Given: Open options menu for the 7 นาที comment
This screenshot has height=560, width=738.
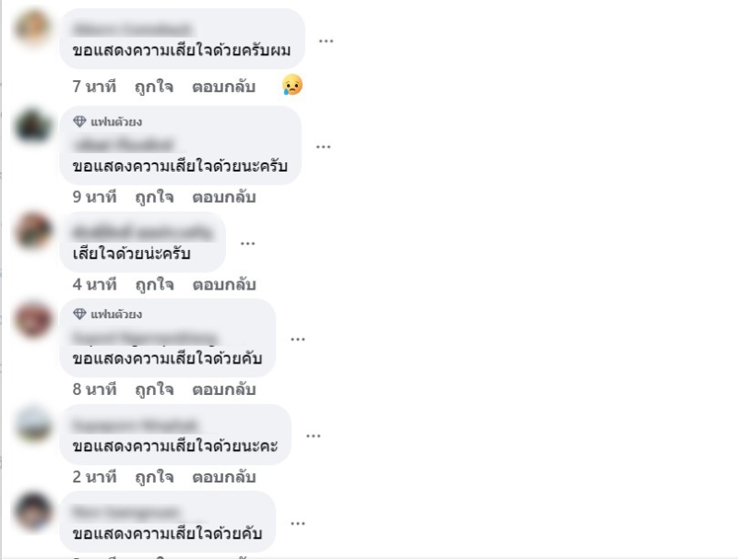Looking at the screenshot, I should pyautogui.click(x=326, y=42).
